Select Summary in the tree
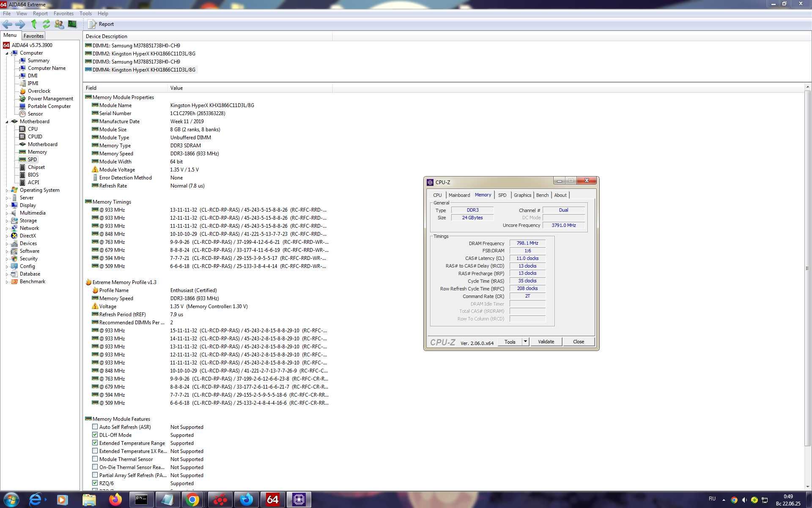 click(x=38, y=61)
